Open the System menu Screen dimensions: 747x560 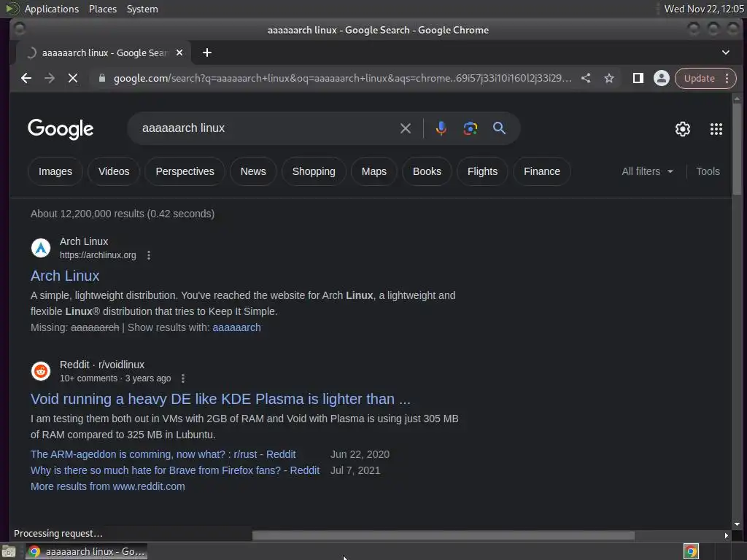pos(142,9)
